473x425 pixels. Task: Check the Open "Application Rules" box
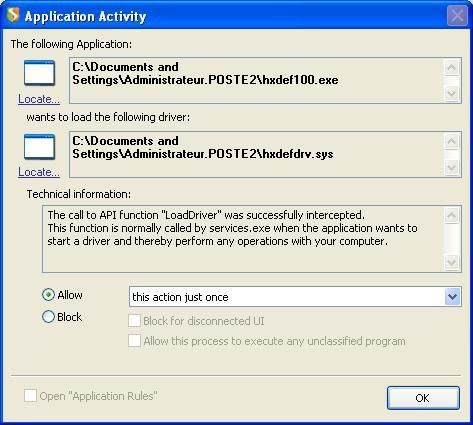point(30,396)
